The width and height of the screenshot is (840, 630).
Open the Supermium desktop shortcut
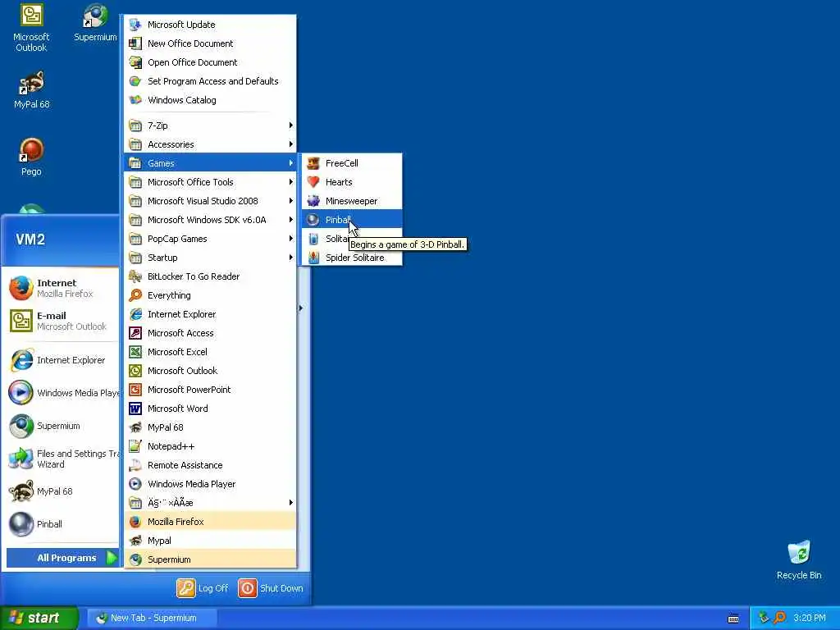pyautogui.click(x=95, y=22)
